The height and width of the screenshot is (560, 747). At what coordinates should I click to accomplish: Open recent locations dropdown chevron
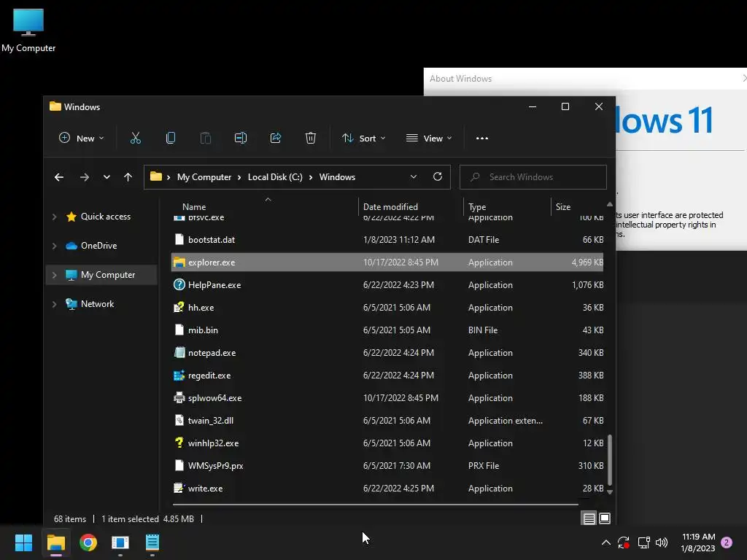click(x=107, y=177)
